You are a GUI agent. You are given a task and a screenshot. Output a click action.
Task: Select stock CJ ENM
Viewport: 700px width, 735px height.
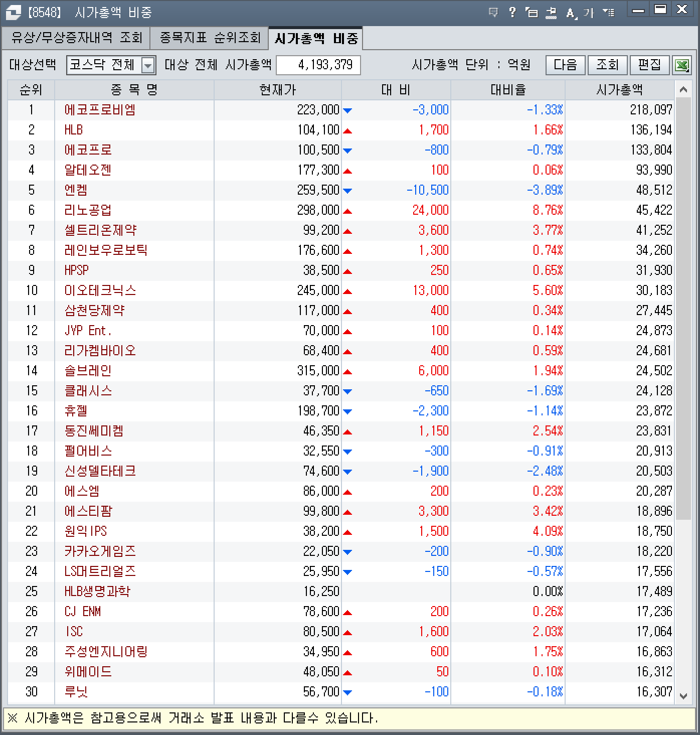pyautogui.click(x=83, y=612)
